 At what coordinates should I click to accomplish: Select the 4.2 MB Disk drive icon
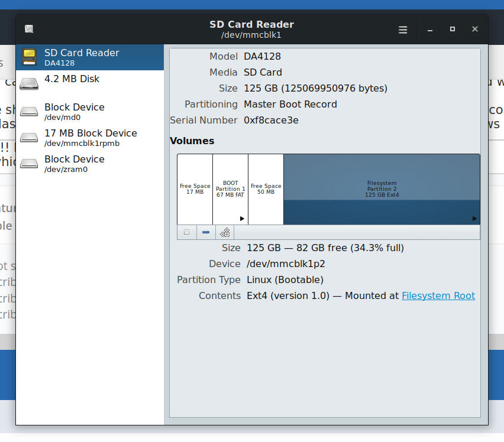point(29,83)
